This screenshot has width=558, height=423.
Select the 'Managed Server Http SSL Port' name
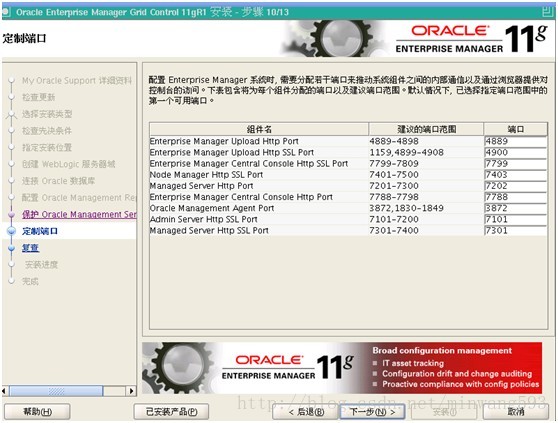point(209,231)
